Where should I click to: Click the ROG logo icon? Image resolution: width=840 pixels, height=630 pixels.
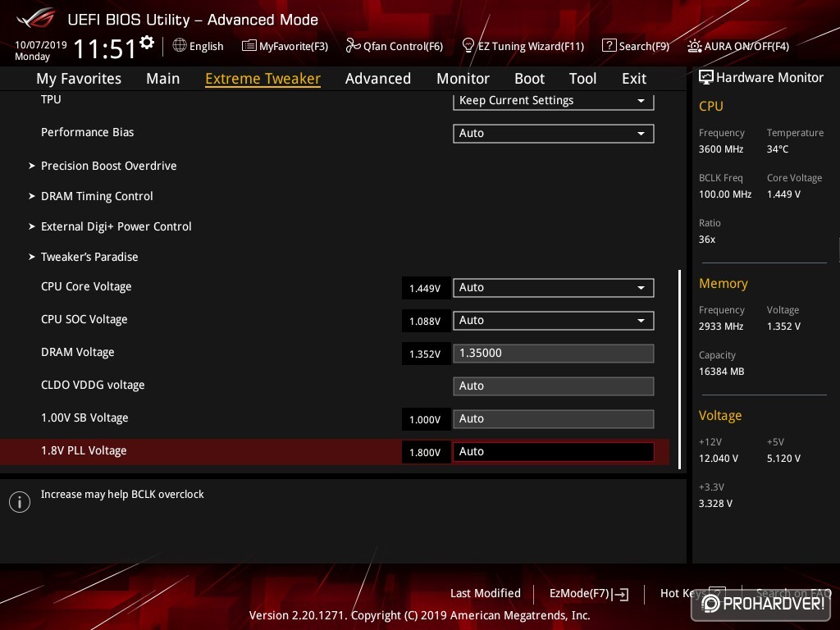click(36, 19)
